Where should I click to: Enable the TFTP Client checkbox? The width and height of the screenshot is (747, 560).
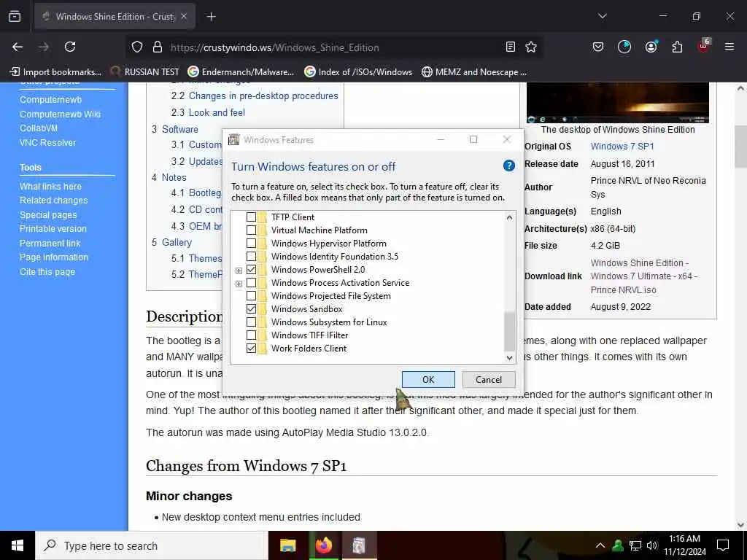click(251, 217)
